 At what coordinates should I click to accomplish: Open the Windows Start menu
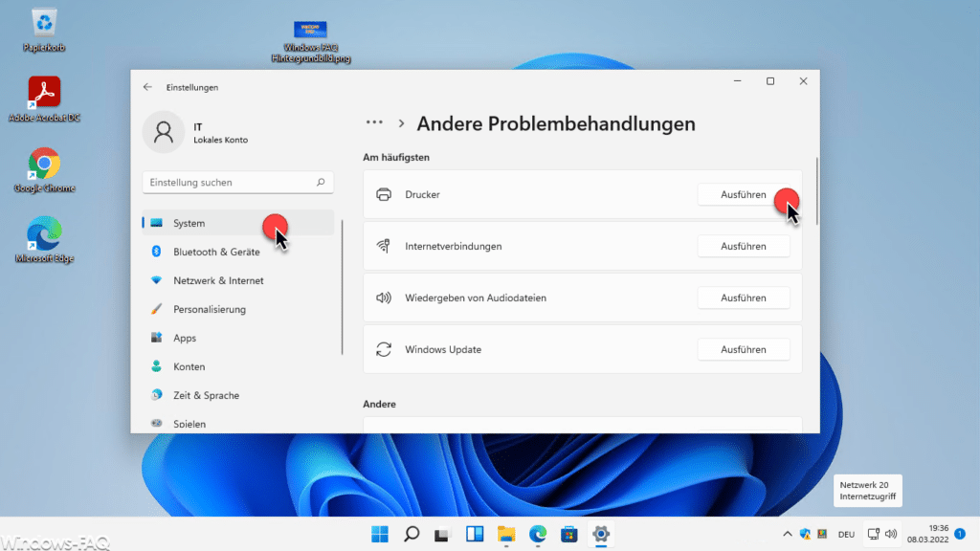click(x=379, y=534)
